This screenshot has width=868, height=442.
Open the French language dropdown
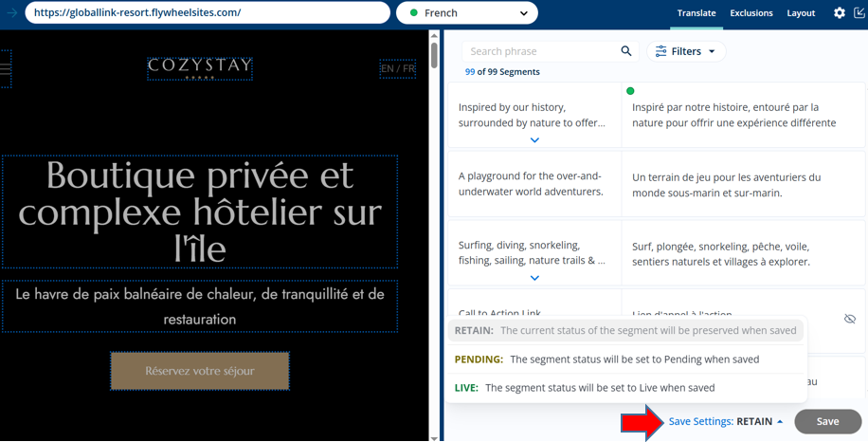coord(467,13)
